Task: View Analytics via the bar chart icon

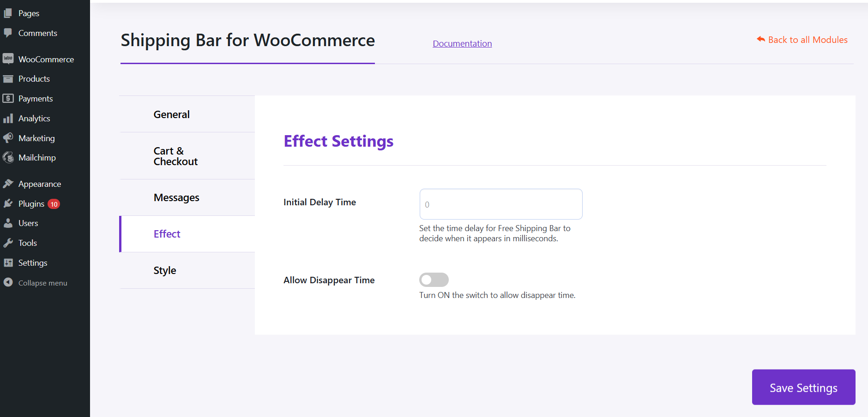Action: [x=34, y=118]
